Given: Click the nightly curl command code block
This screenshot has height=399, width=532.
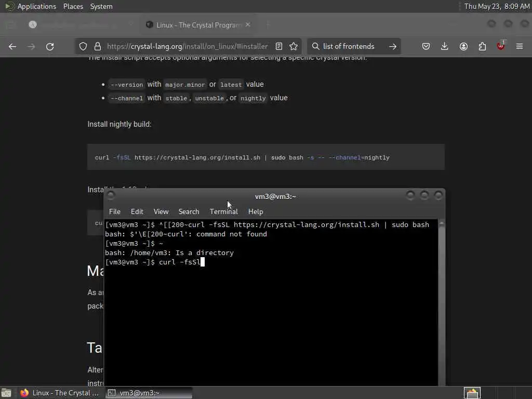Looking at the screenshot, I should (266, 157).
